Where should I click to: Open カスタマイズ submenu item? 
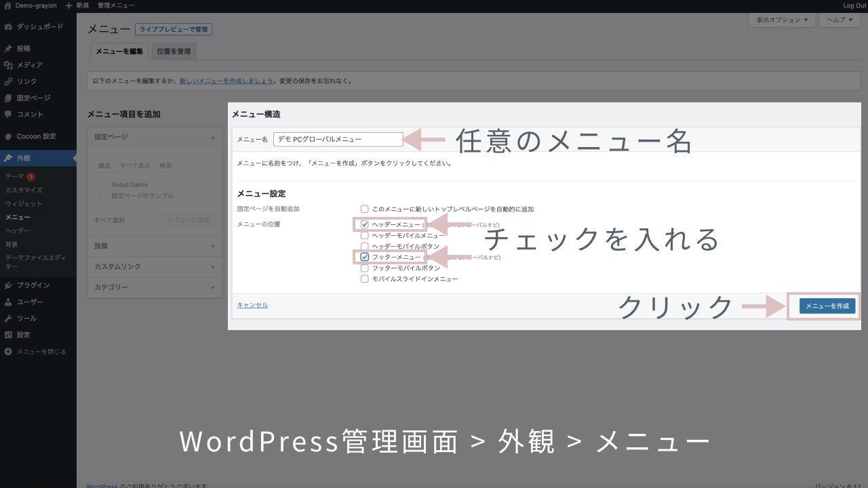click(x=24, y=190)
